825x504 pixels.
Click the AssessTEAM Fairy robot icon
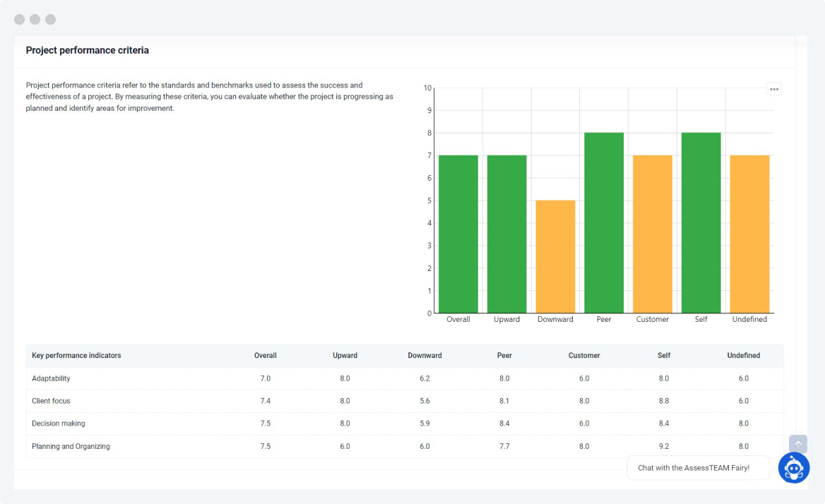[x=794, y=468]
